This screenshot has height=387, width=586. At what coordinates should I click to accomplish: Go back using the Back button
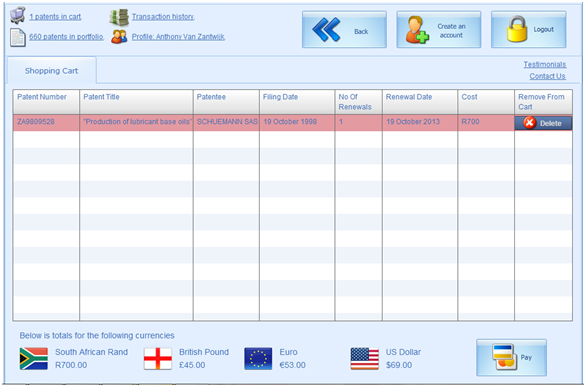[x=344, y=30]
